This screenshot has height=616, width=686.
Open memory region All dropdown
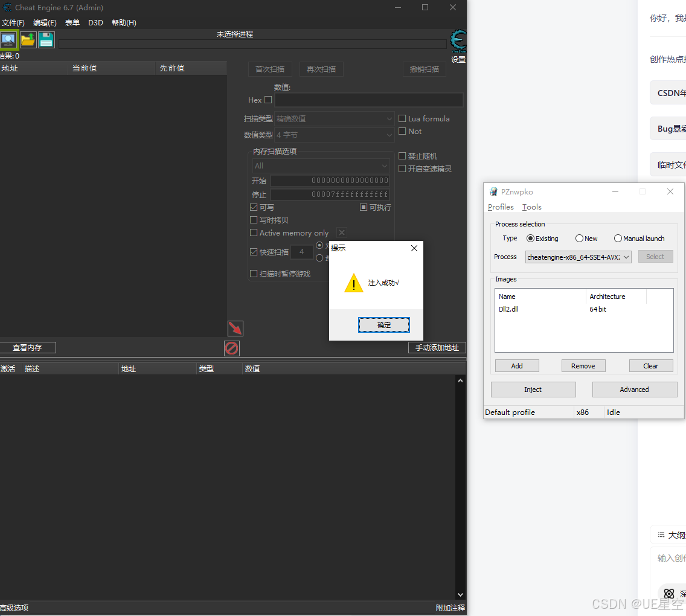coord(321,166)
